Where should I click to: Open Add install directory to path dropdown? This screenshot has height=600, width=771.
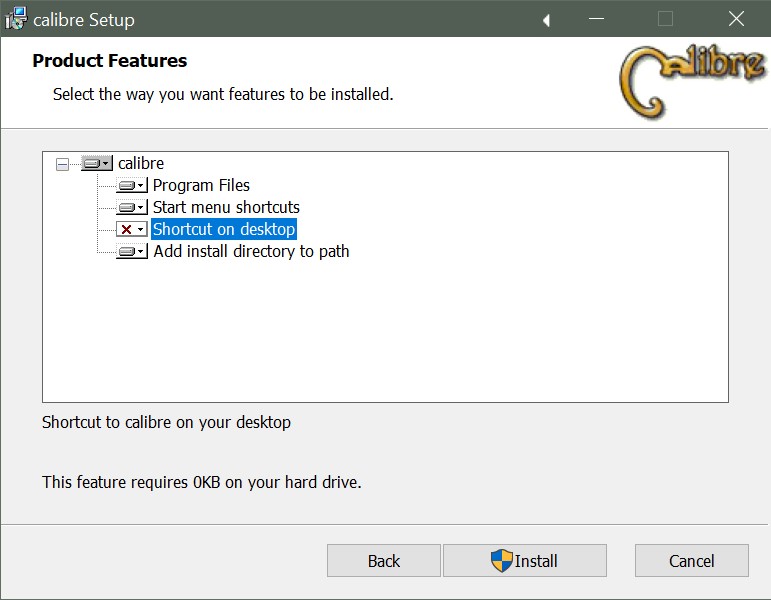[x=132, y=251]
